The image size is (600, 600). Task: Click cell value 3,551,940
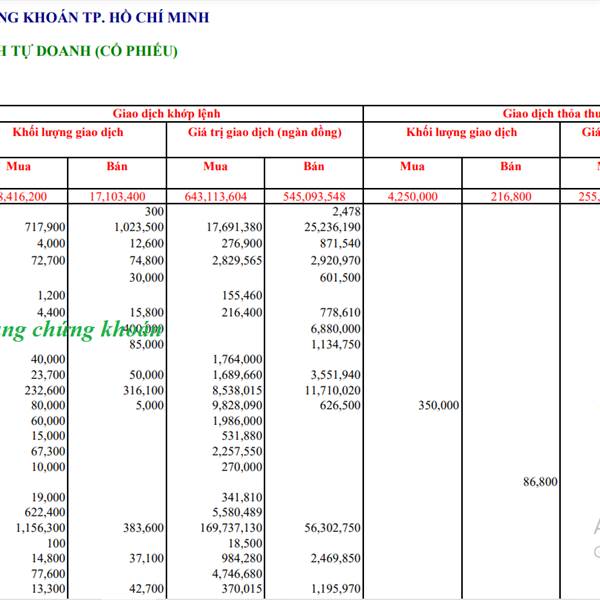[x=336, y=375]
